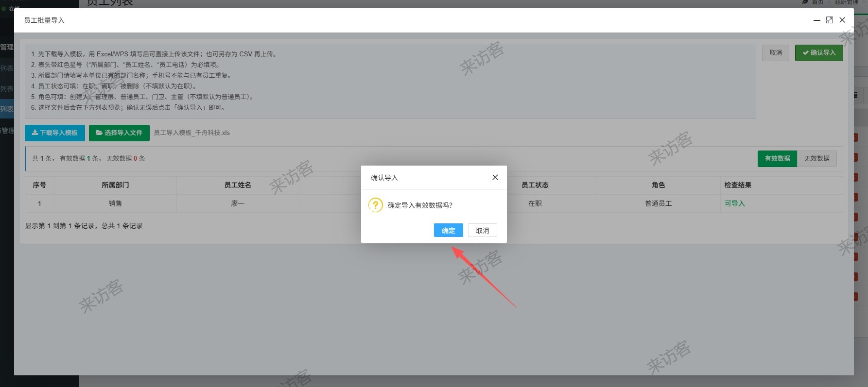This screenshot has width=868, height=387.
Task: Select the employee name cell 廖一
Action: click(x=238, y=203)
